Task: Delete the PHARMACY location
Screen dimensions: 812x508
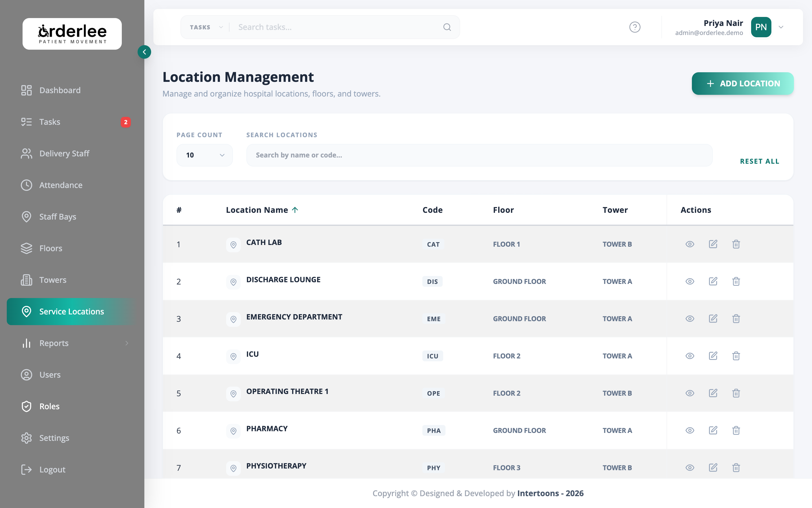Action: [736, 430]
